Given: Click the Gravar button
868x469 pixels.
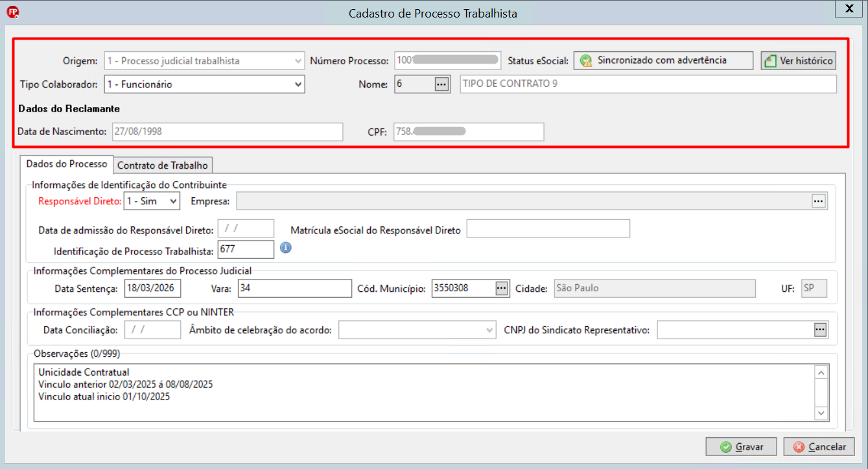Looking at the screenshot, I should pyautogui.click(x=741, y=446).
